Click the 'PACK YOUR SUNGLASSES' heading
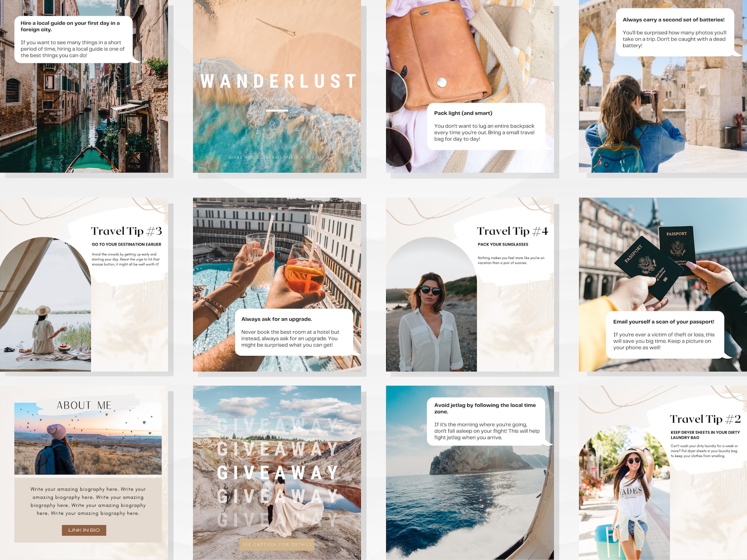The height and width of the screenshot is (560, 747). (503, 245)
